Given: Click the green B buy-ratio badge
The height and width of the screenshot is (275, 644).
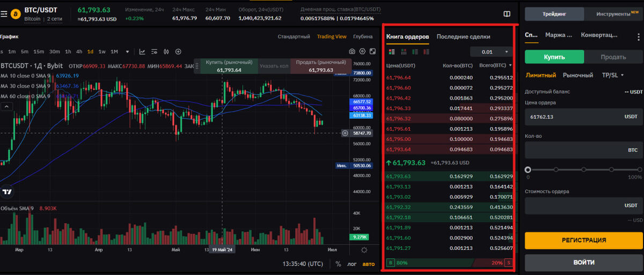Looking at the screenshot, I should 391,263.
